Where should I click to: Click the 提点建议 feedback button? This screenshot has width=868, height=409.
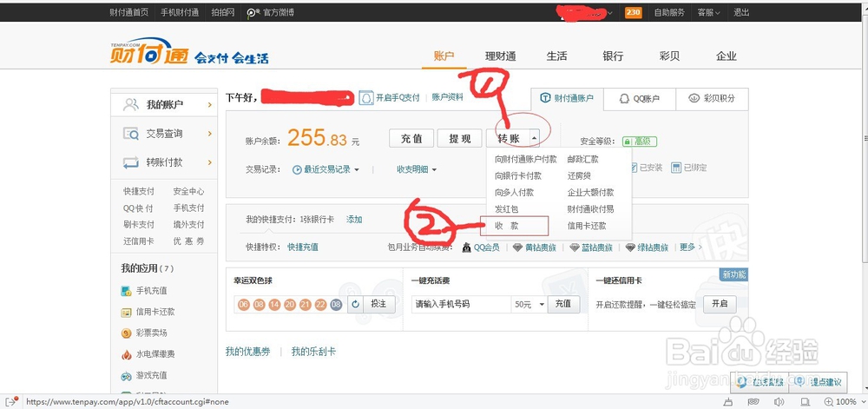tap(819, 382)
